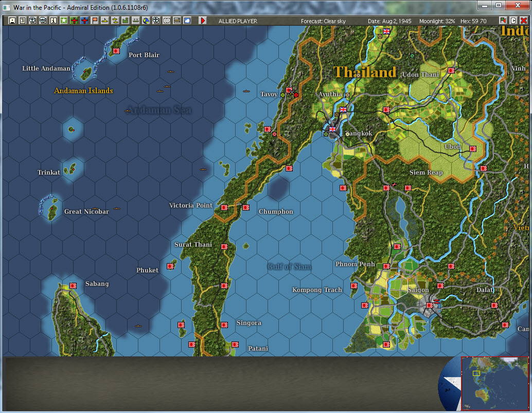Maximize the War in the Pacific window
Screen dimensions: 532x413
[499, 6]
